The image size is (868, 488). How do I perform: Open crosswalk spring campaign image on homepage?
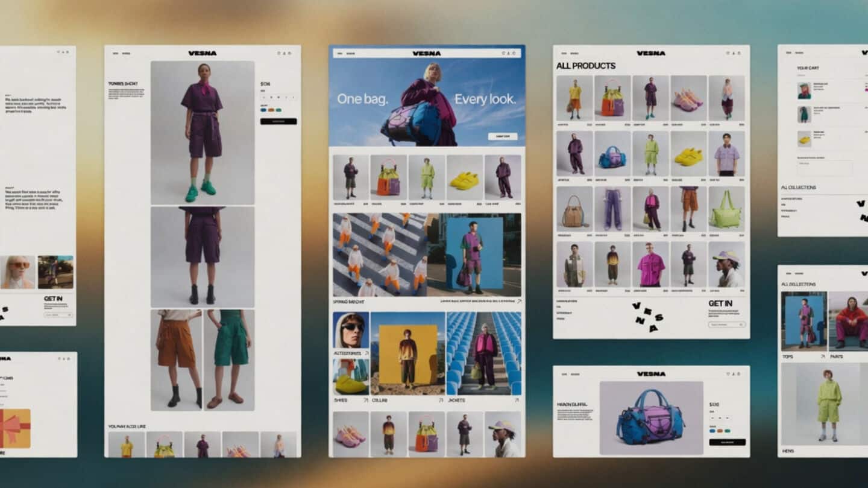[x=380, y=255]
